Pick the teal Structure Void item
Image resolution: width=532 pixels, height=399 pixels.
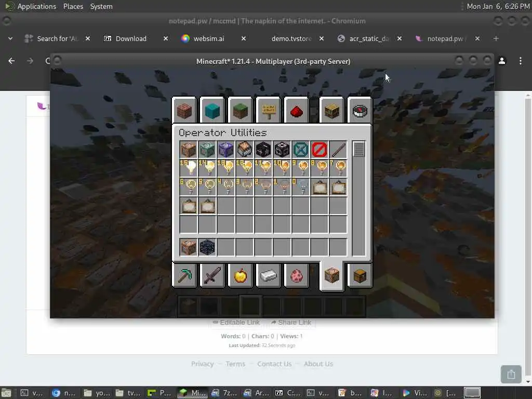click(x=301, y=150)
